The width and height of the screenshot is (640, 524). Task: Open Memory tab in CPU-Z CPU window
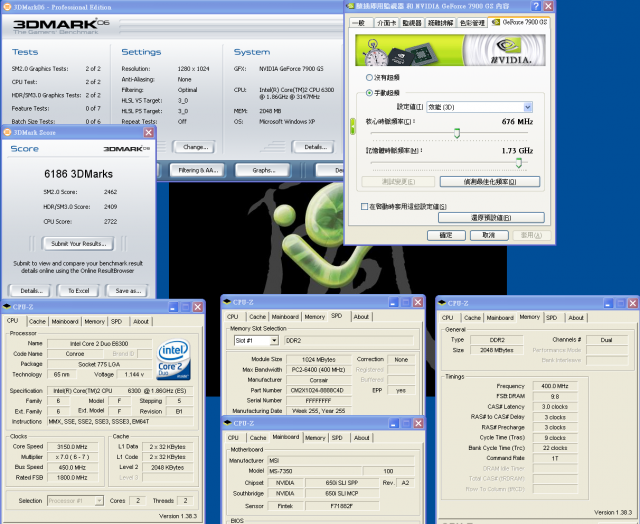point(94,322)
